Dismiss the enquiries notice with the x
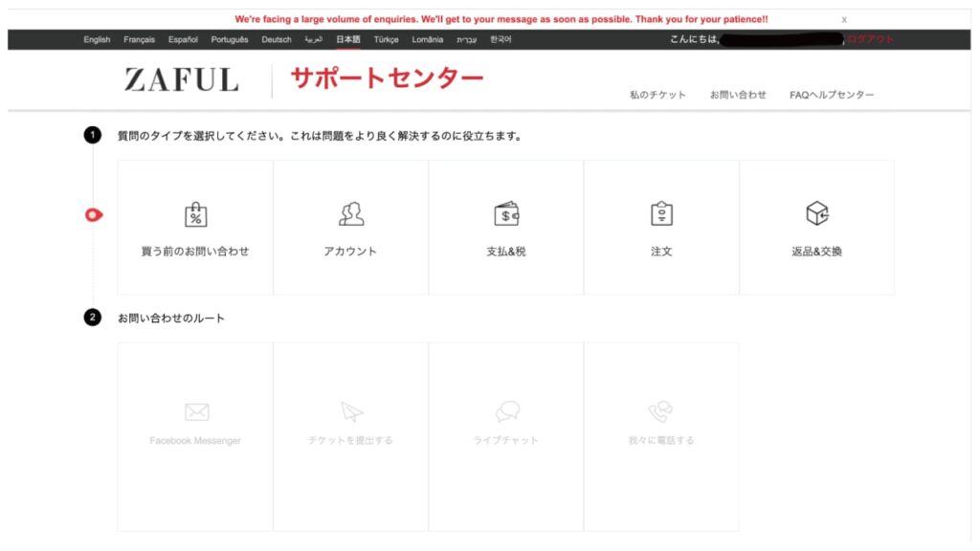This screenshot has width=980, height=551. pos(844,20)
